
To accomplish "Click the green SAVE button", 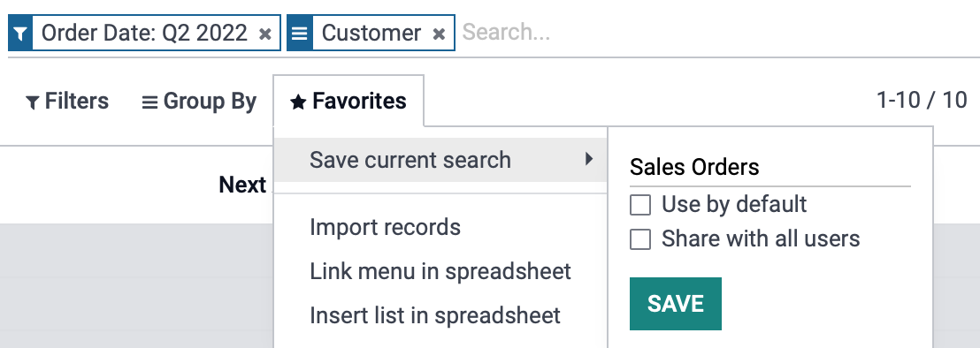I will point(676,304).
